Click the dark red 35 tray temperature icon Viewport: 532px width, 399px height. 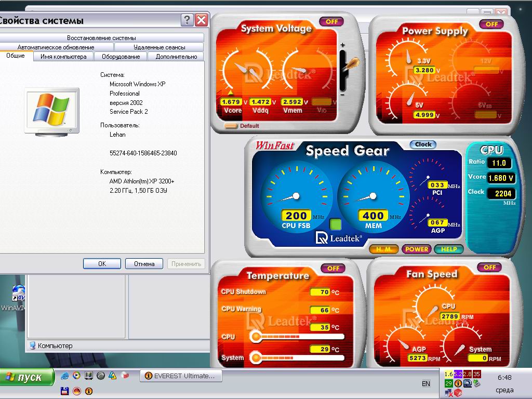click(x=477, y=374)
